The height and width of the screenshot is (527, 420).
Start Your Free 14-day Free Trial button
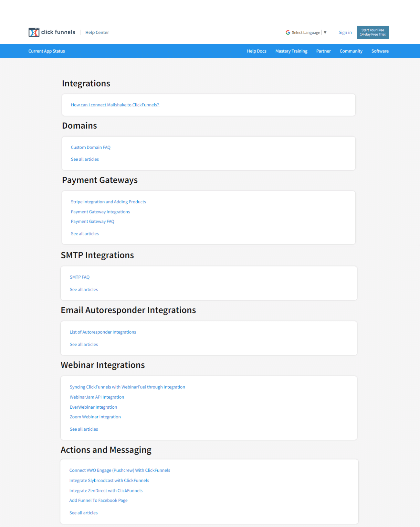[x=373, y=32]
